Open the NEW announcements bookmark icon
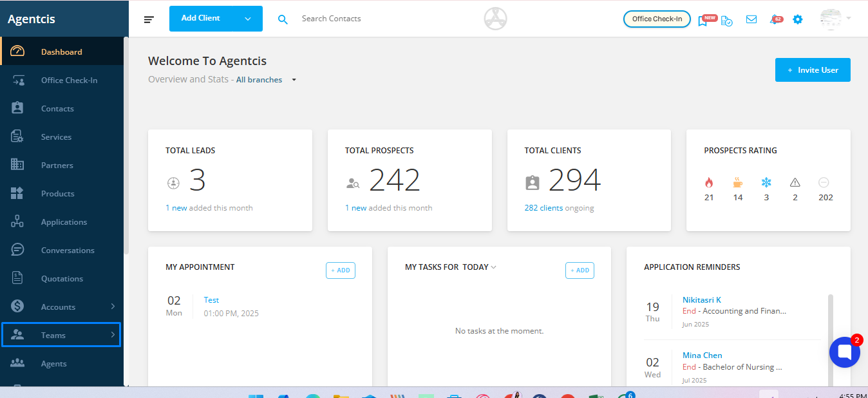 coord(703,20)
